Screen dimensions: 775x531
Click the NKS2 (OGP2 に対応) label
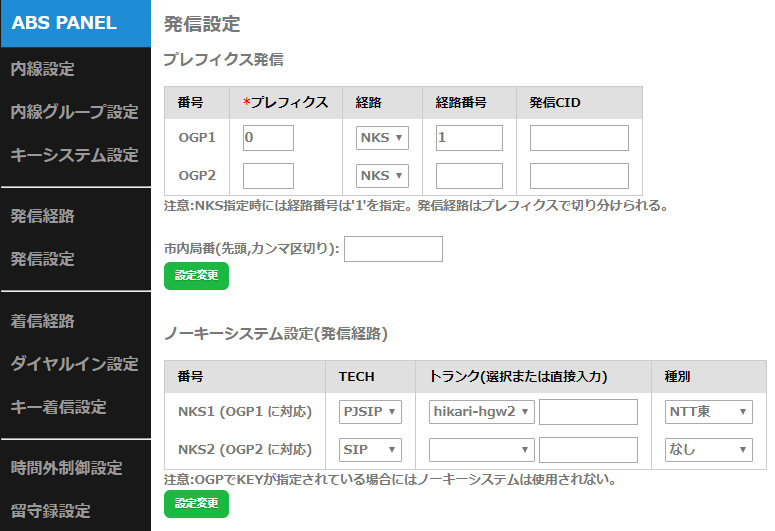coord(245,450)
